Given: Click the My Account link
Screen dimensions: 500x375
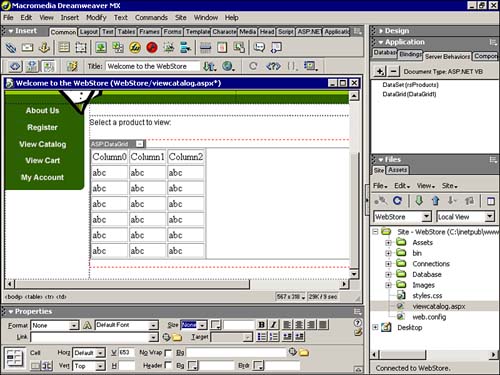Looking at the screenshot, I should [x=42, y=177].
